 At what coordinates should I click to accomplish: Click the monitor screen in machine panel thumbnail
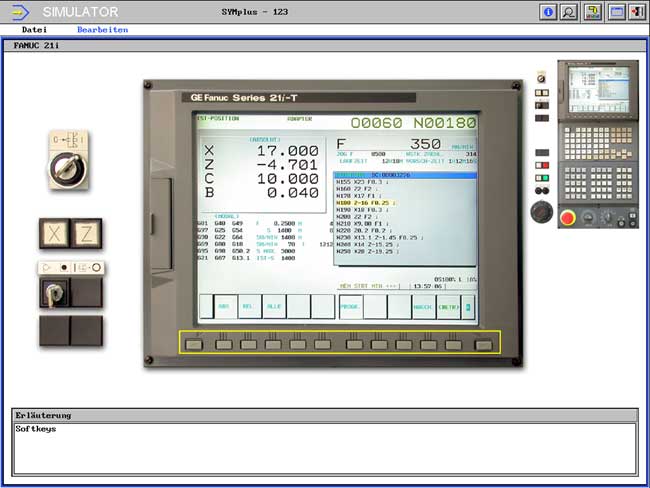pyautogui.click(x=599, y=89)
